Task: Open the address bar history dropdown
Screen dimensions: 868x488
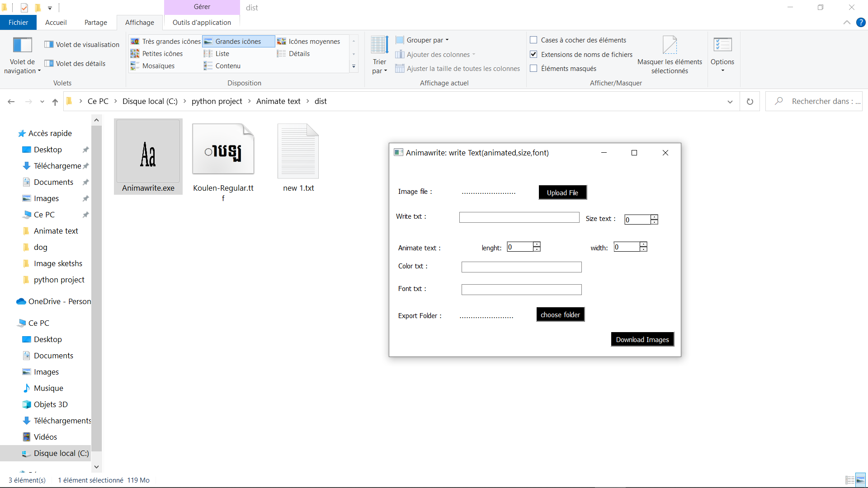Action: click(730, 102)
